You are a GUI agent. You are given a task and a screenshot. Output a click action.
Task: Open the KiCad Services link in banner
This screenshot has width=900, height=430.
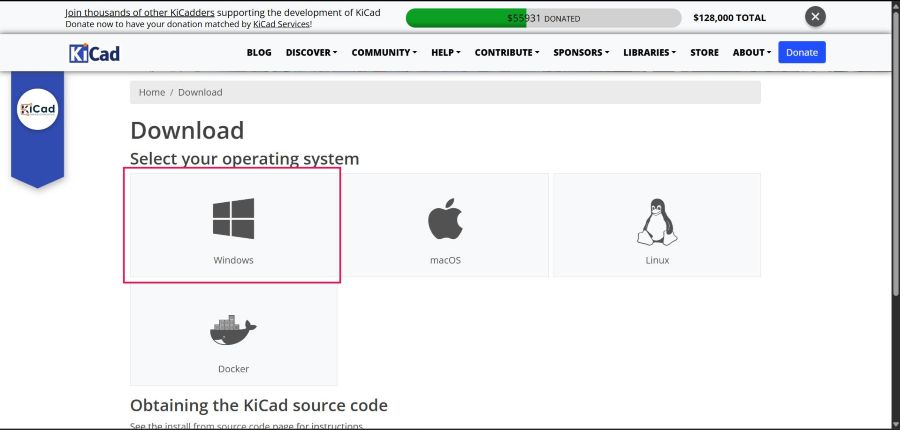coord(281,24)
